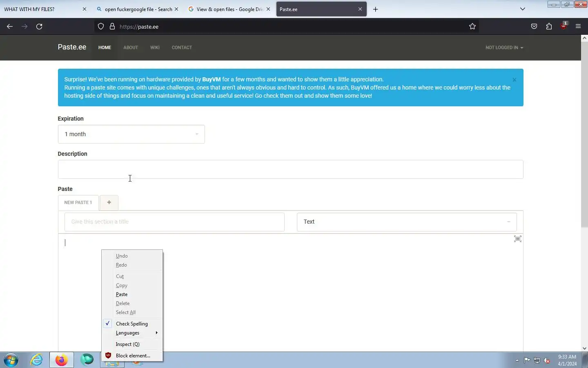Click the page vertical scrollbar thumb
This screenshot has height=368, width=588.
click(584, 135)
